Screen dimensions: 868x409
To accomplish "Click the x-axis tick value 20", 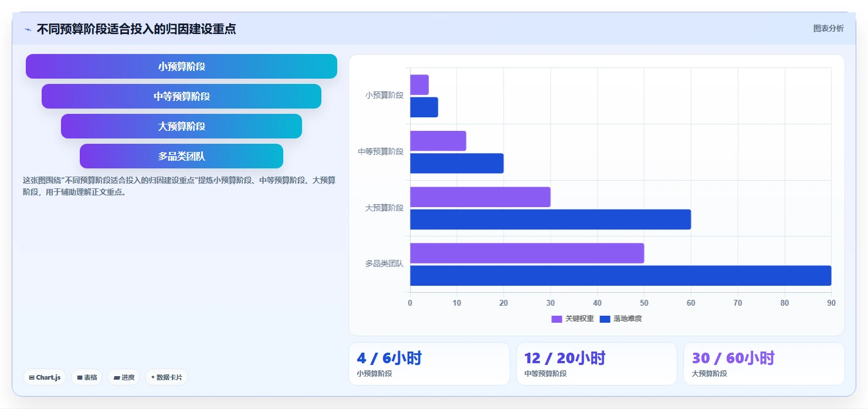I will (x=504, y=303).
